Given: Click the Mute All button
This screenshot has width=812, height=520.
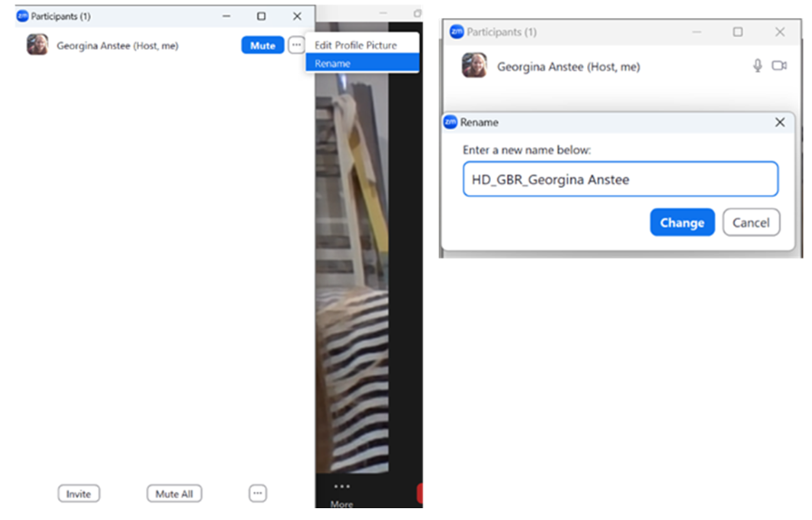Looking at the screenshot, I should (174, 494).
